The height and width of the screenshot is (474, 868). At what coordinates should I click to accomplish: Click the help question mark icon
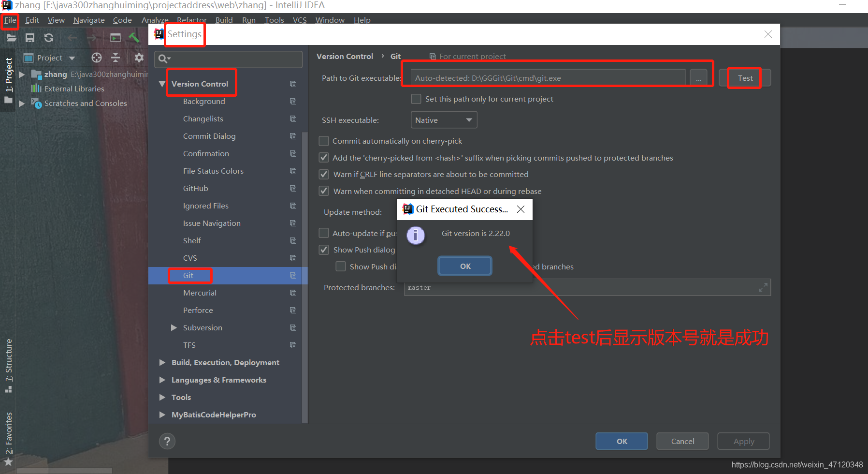[167, 441]
